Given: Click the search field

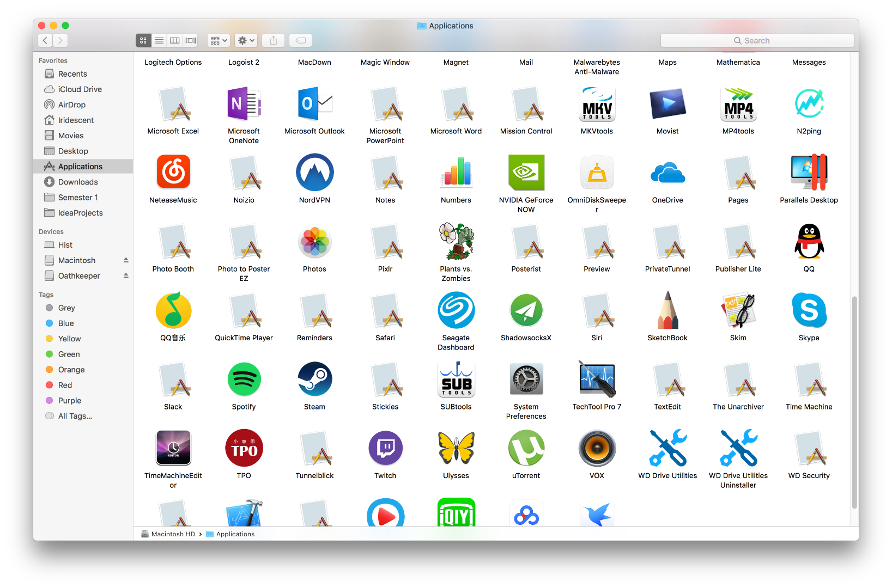Looking at the screenshot, I should pos(757,40).
